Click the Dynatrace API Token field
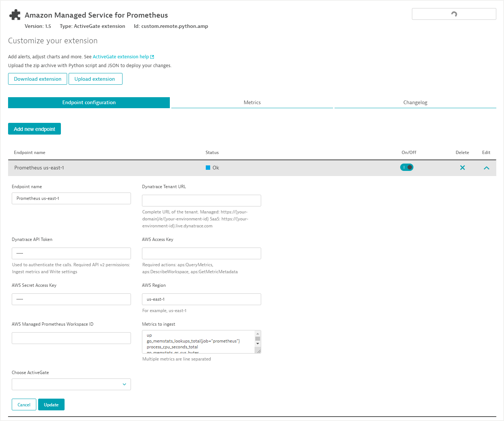The width and height of the screenshot is (504, 421). tap(71, 253)
